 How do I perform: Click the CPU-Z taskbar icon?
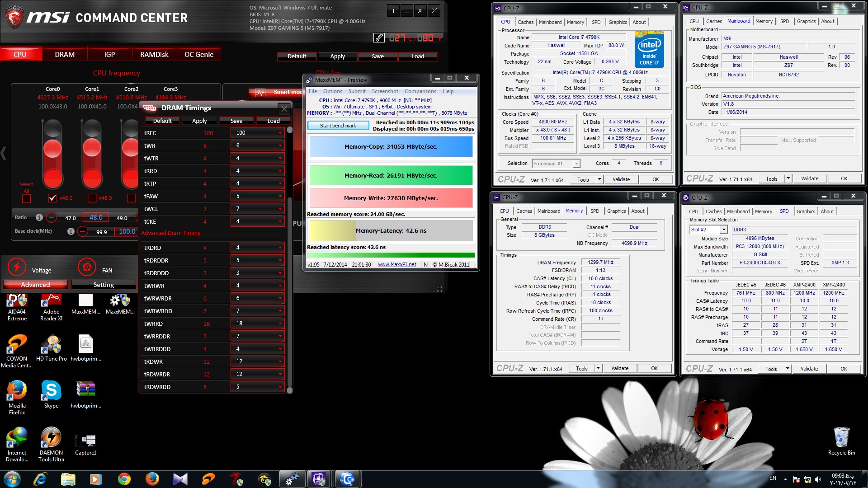[x=319, y=479]
